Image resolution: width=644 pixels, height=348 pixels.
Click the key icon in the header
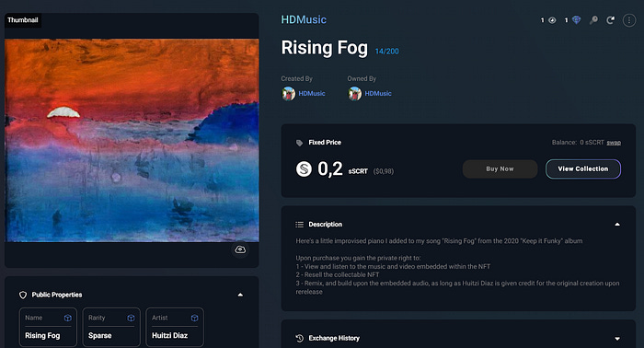[x=593, y=20]
